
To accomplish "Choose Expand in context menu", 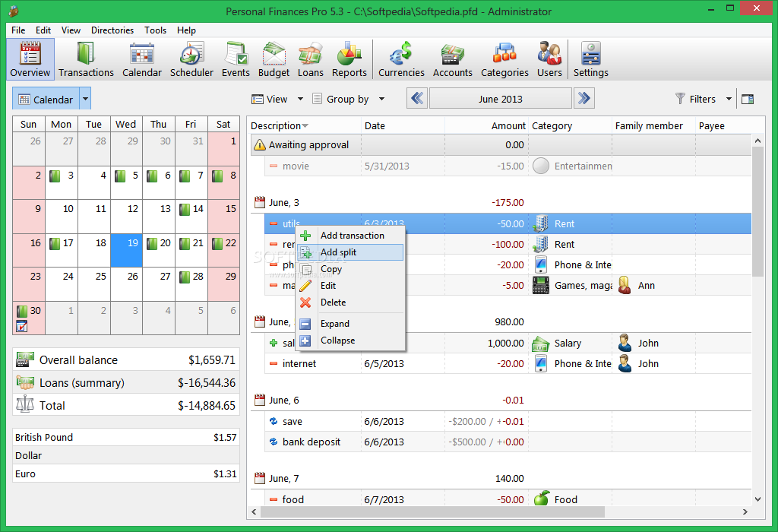I will tap(350, 324).
